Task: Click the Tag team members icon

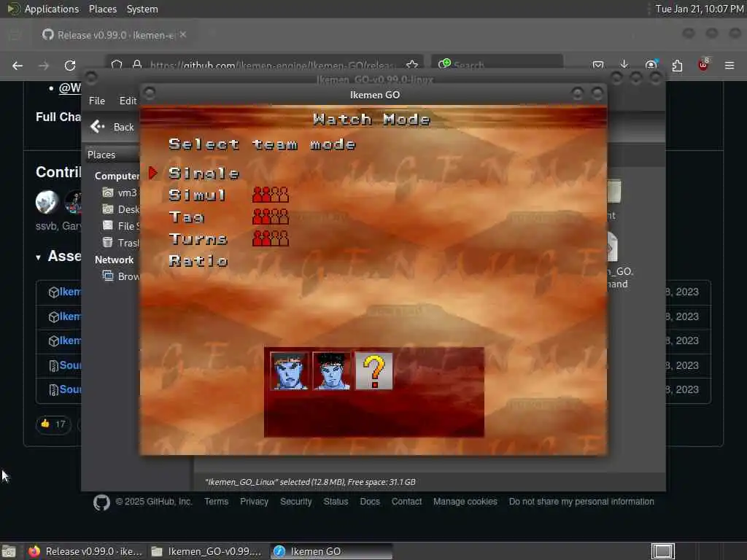Action: [x=271, y=217]
